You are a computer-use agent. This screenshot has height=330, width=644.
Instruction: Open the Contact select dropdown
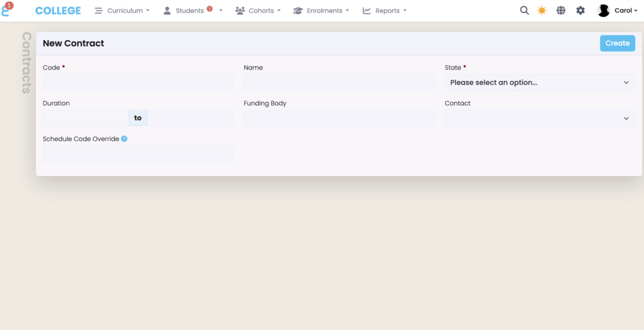[540, 118]
